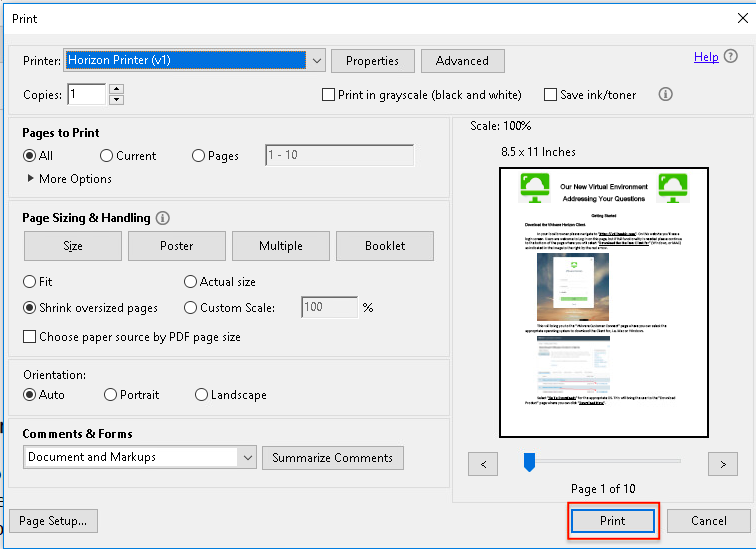Click the page preview thumbnail
756x549 pixels.
[x=603, y=303]
